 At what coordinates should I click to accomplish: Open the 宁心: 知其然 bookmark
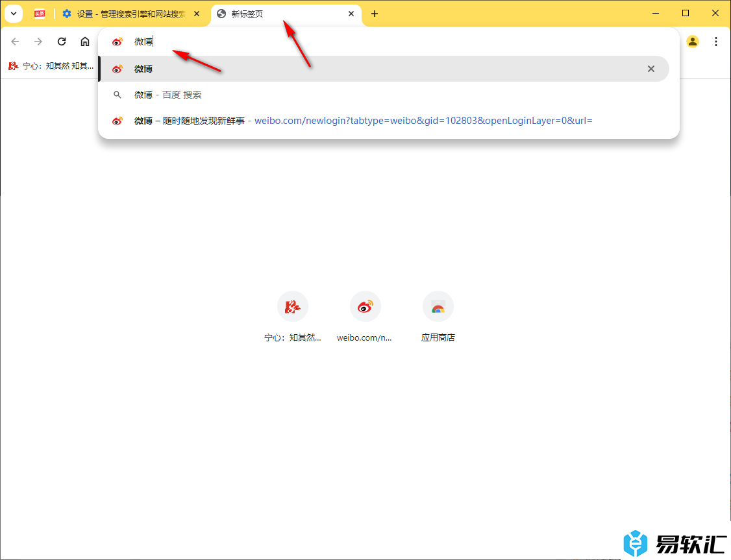(x=51, y=66)
